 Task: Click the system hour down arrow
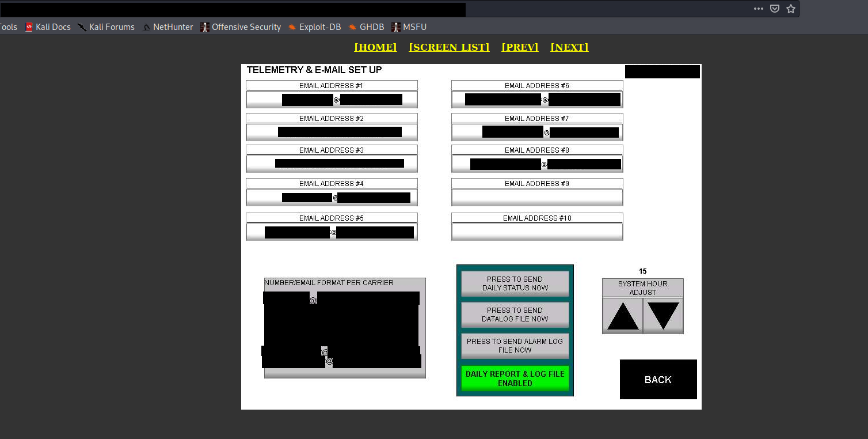click(663, 316)
